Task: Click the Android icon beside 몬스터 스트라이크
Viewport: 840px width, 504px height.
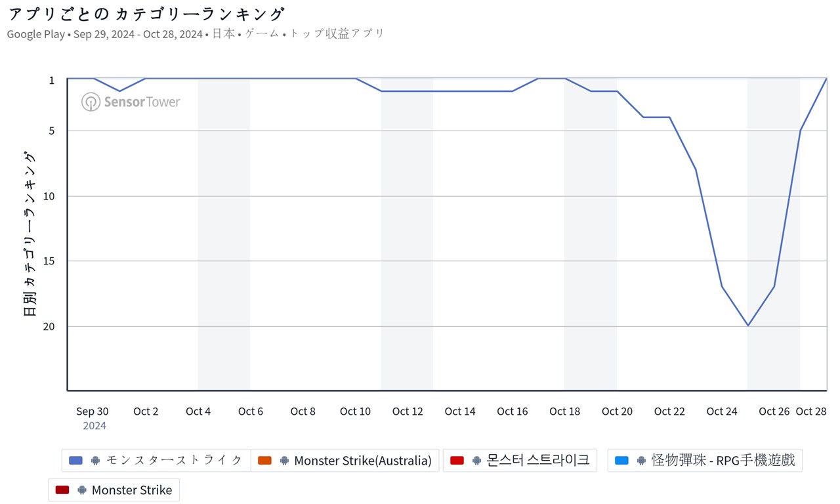Action: tap(476, 461)
